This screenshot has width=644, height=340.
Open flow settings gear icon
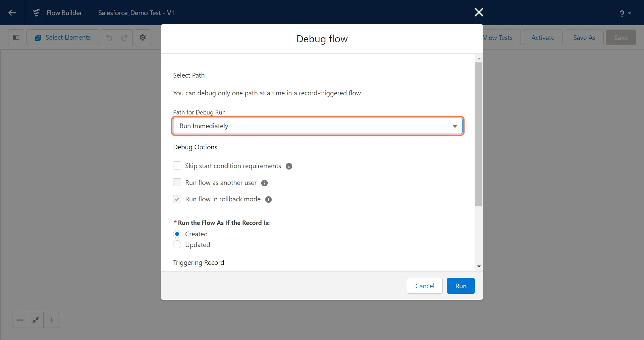pos(143,37)
